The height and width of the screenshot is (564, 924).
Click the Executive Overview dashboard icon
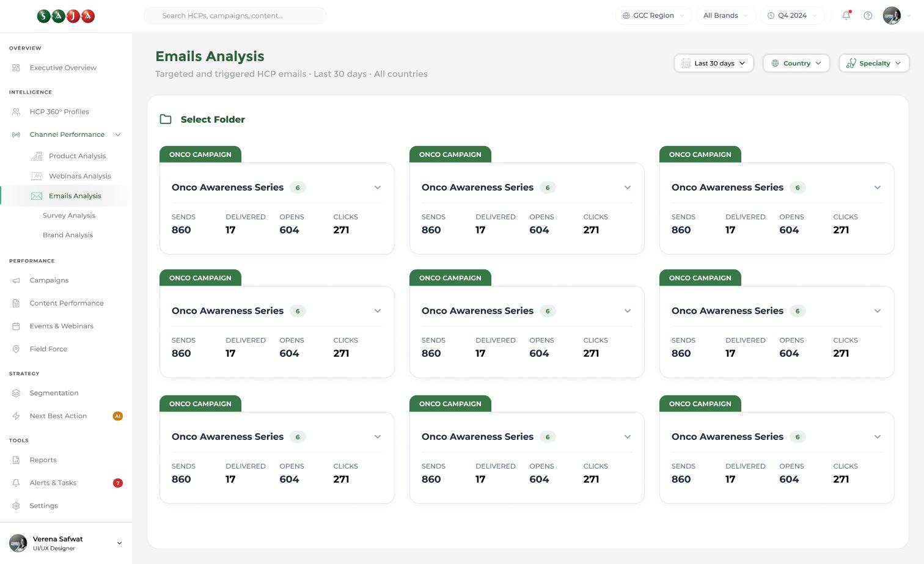click(16, 68)
